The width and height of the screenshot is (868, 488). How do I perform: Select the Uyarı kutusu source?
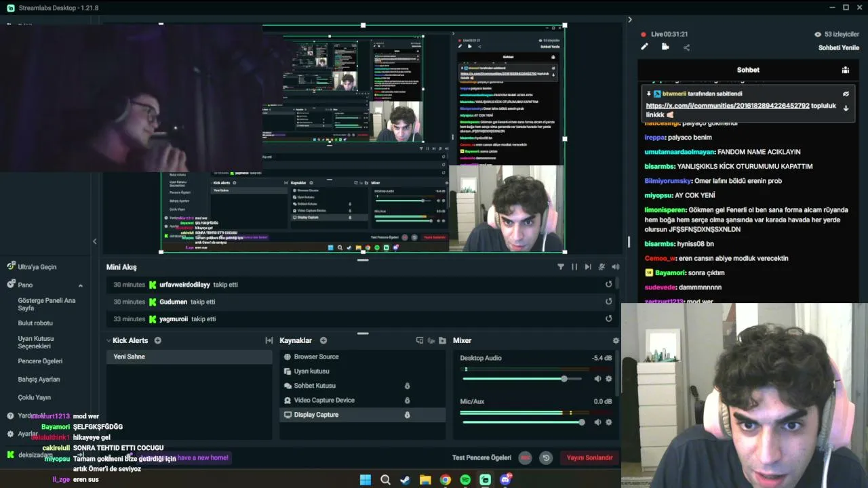tap(362, 371)
